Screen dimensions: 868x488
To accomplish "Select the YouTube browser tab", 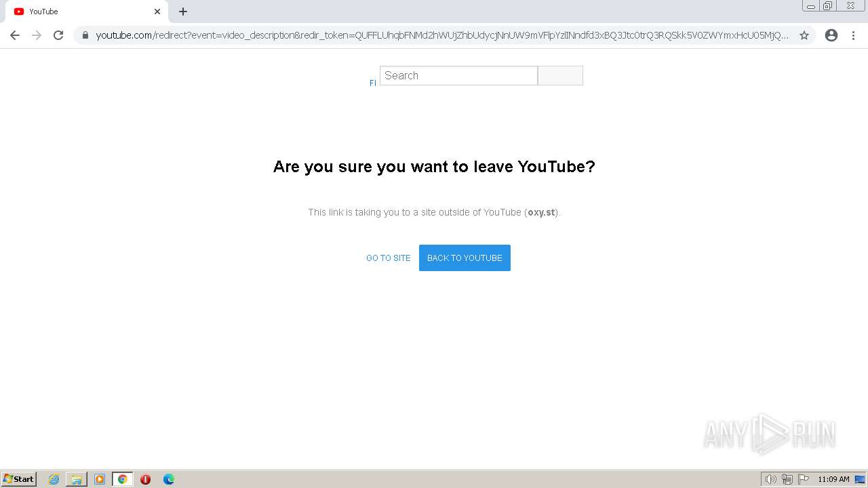I will point(87,12).
